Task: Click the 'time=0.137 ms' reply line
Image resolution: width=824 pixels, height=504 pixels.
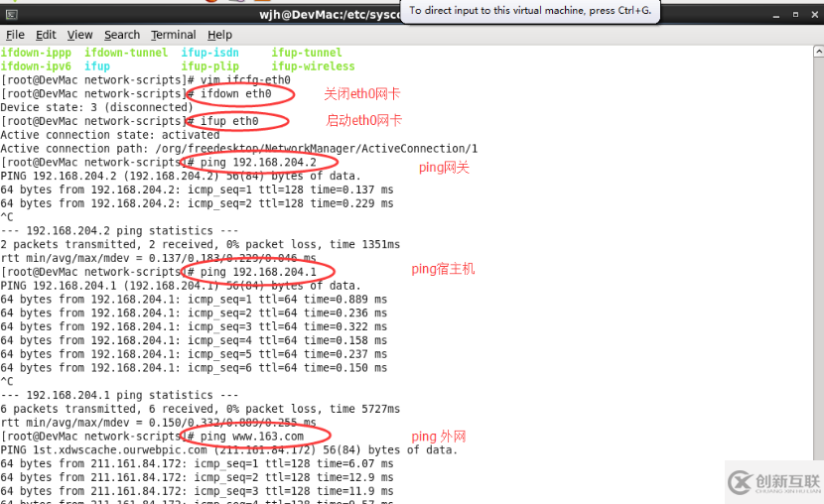Action: 198,189
